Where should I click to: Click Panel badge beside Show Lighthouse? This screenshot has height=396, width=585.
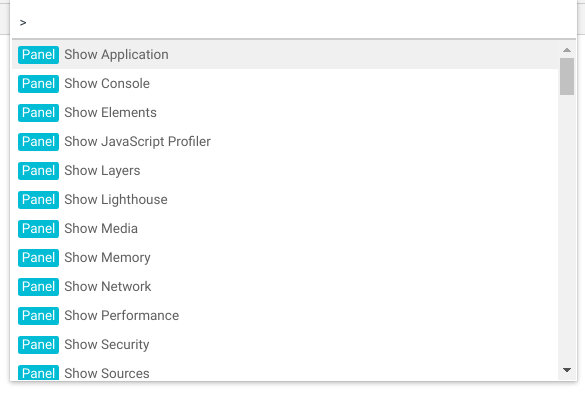tap(38, 200)
